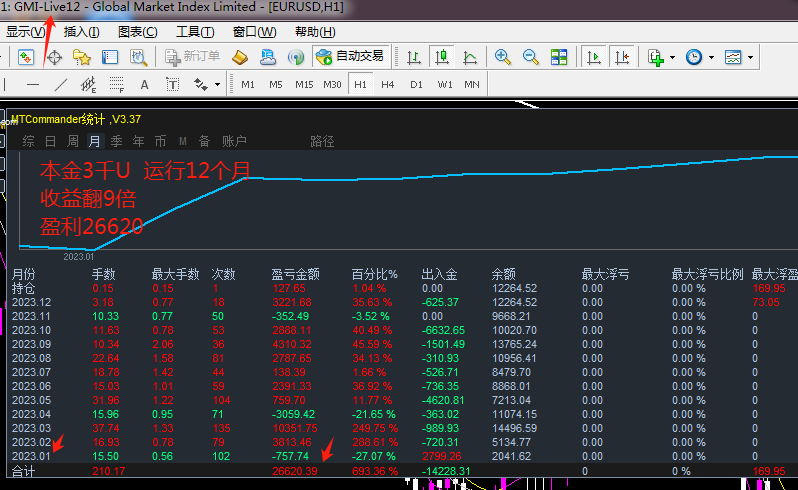Select the H1 timeframe button
Screen dimensions: 798x490
[360, 84]
